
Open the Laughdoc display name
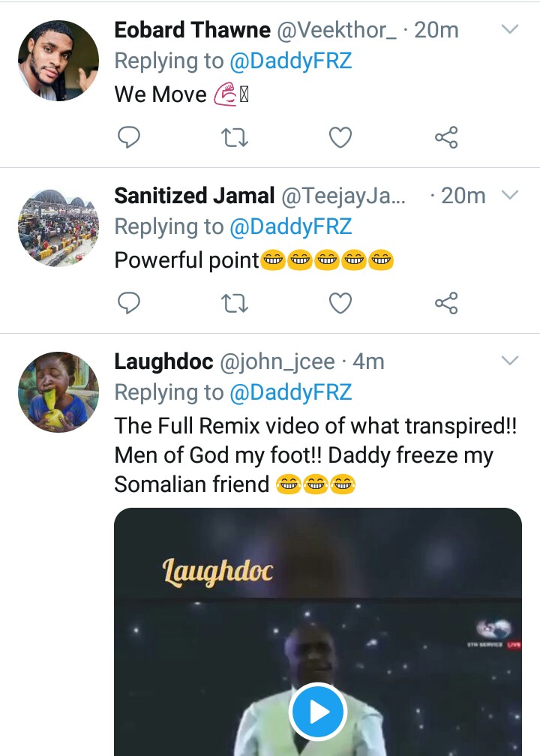click(x=163, y=362)
